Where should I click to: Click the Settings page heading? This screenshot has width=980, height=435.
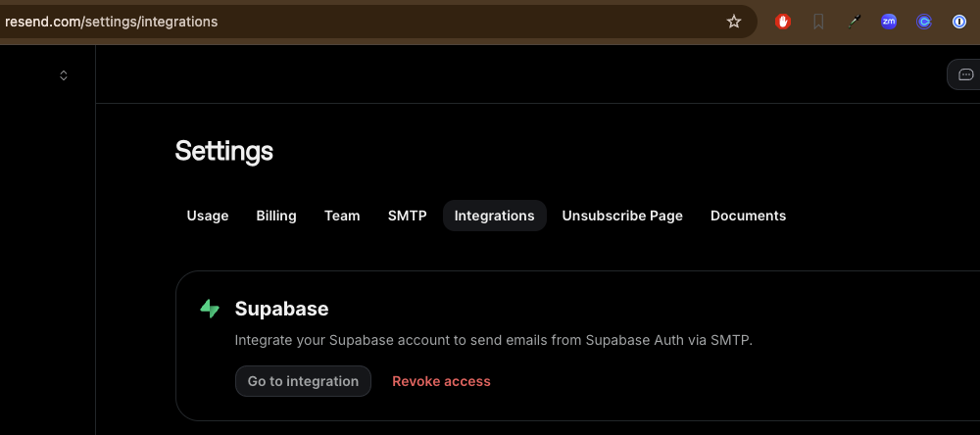[223, 151]
